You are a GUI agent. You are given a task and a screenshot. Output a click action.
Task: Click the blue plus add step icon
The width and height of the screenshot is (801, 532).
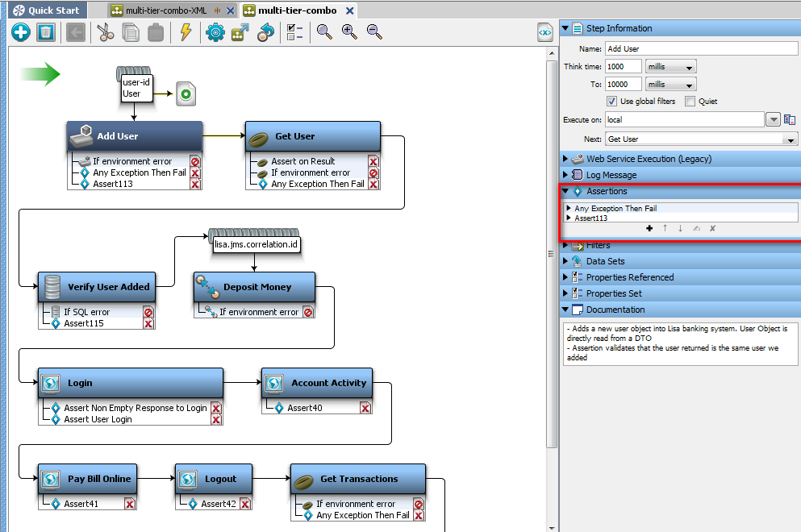point(20,32)
